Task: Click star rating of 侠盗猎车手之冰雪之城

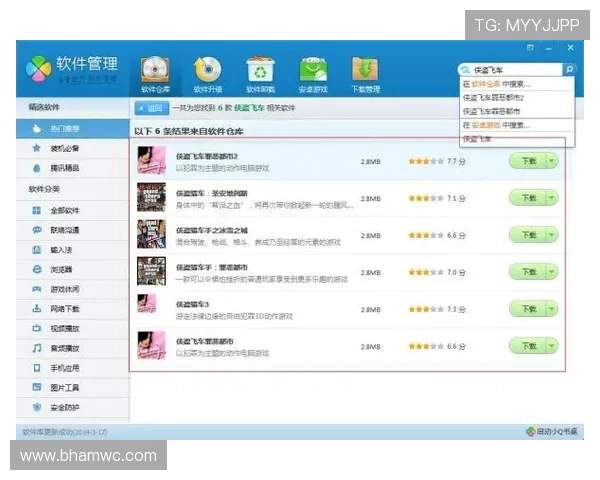Action: coord(425,235)
